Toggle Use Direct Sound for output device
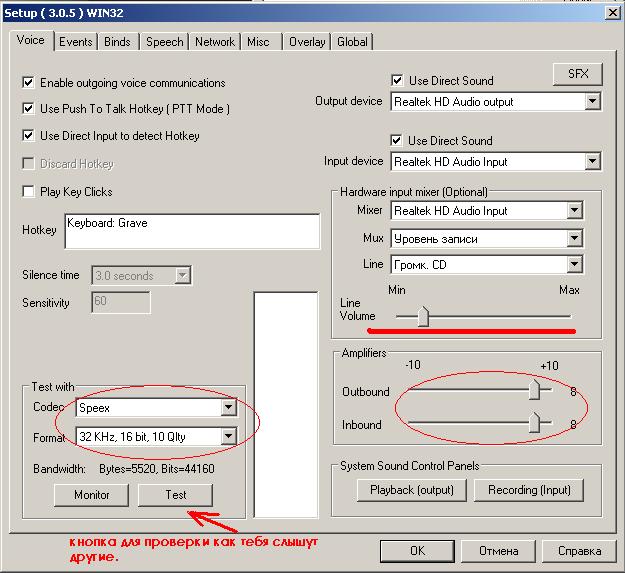Viewport: 625px width, 573px height. 397,80
